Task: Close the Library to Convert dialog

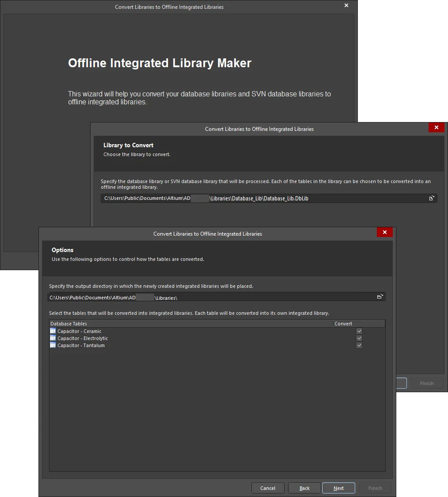Action: (436, 127)
